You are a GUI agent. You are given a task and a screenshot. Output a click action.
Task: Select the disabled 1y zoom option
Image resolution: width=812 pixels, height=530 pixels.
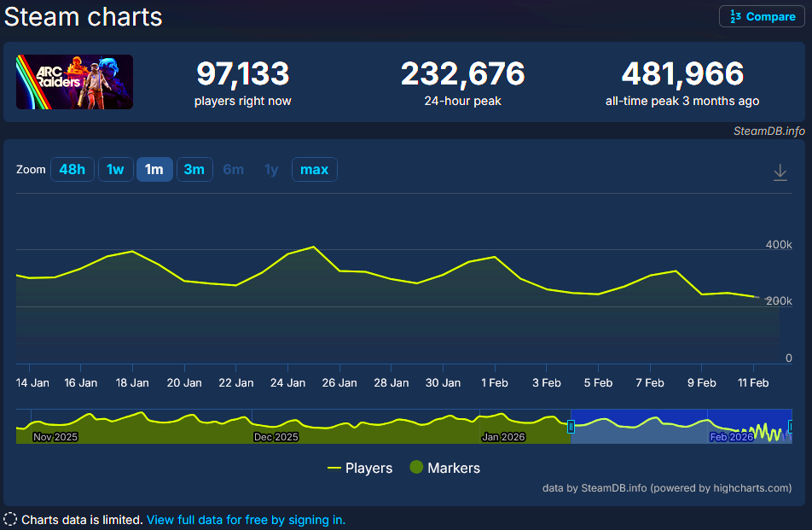[271, 170]
